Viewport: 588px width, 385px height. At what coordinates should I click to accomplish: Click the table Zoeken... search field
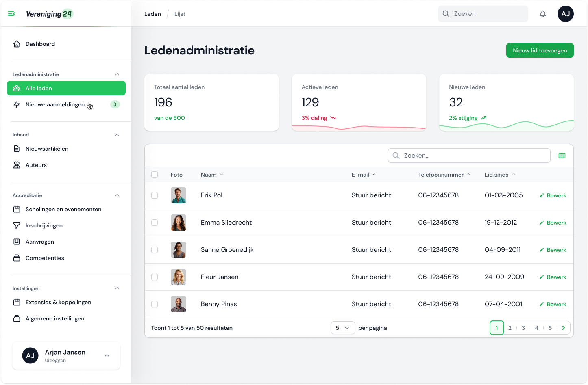[x=469, y=156]
